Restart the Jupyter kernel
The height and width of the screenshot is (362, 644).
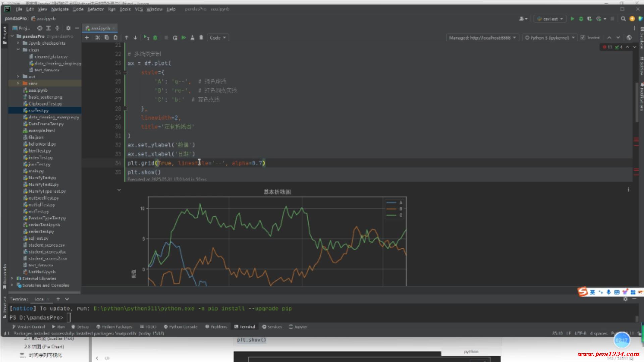pyautogui.click(x=175, y=38)
